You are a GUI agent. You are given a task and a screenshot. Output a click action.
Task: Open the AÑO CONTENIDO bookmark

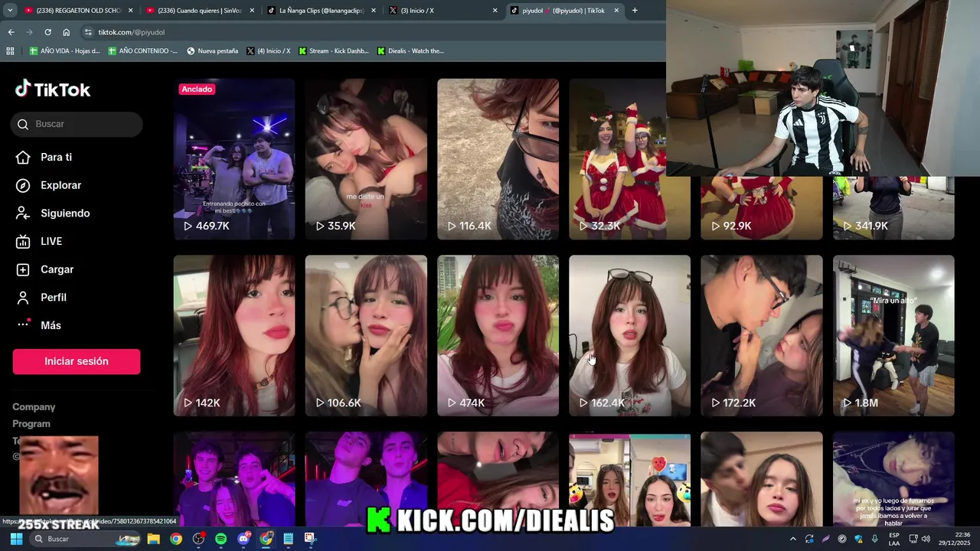[x=143, y=51]
